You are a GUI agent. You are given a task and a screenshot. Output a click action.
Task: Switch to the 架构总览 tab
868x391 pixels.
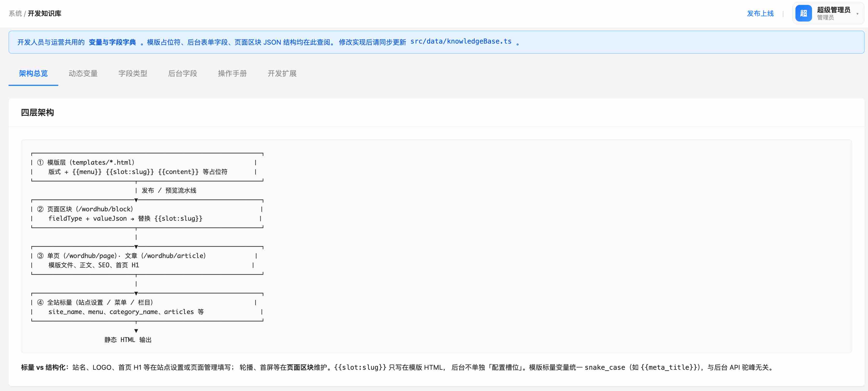pyautogui.click(x=33, y=73)
